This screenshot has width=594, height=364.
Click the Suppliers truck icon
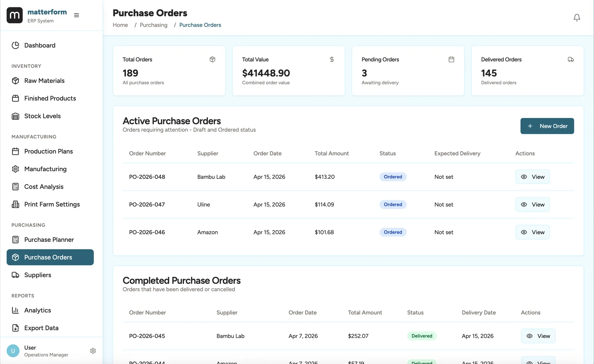15,275
